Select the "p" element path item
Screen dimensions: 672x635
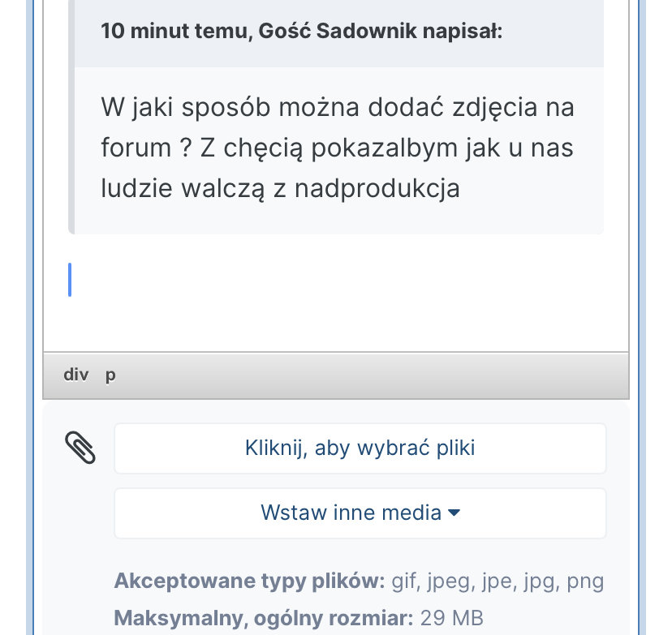(x=110, y=375)
